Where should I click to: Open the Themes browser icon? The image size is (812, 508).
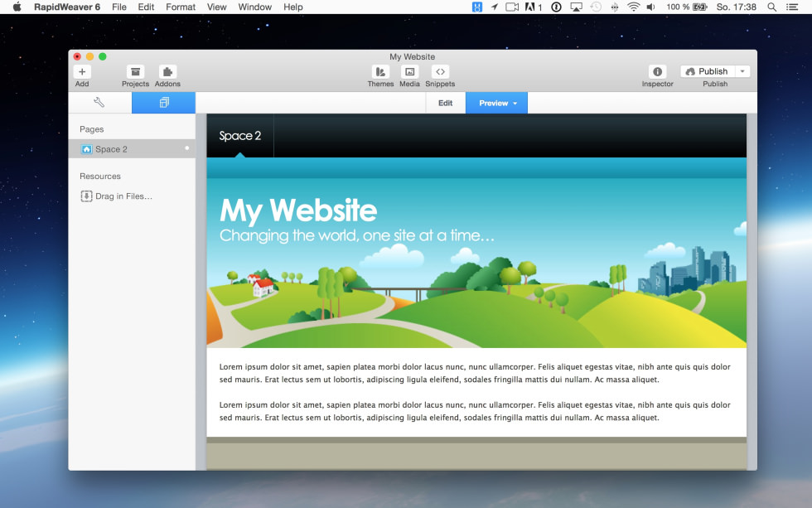[x=380, y=72]
